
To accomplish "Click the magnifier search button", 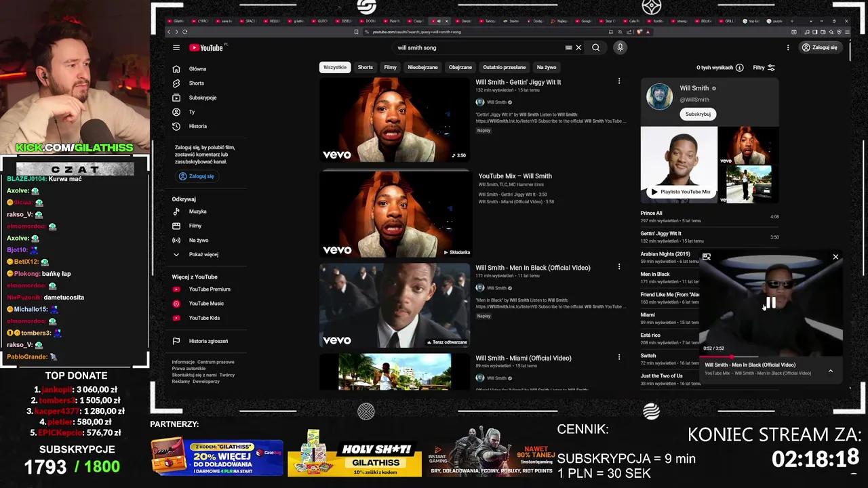I will point(595,47).
